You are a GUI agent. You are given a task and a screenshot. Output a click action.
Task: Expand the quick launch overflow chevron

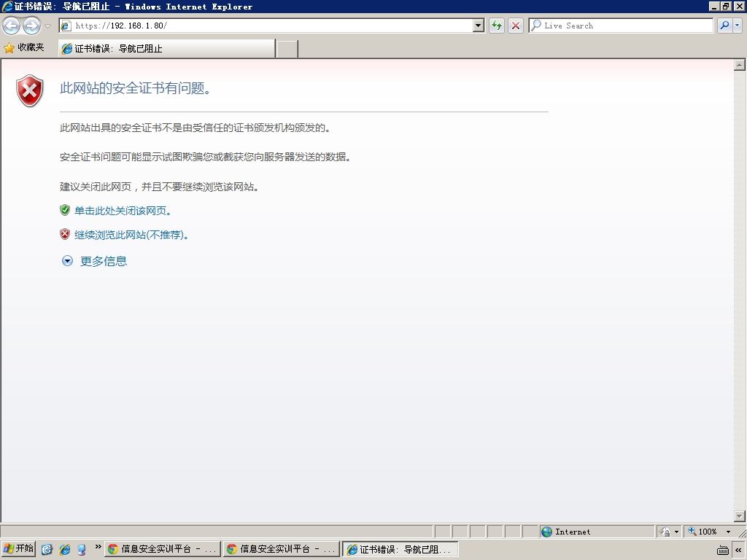(x=98, y=547)
